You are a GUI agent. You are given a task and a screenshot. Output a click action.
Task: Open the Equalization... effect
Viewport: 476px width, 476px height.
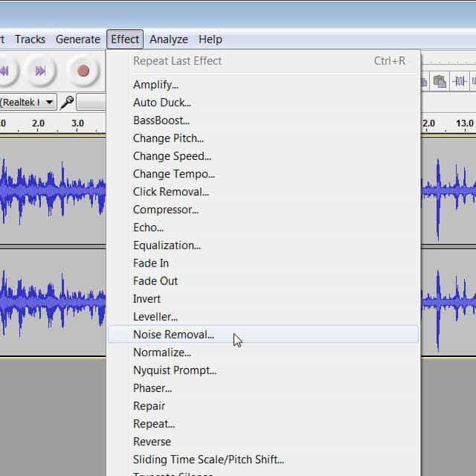pos(263,245)
